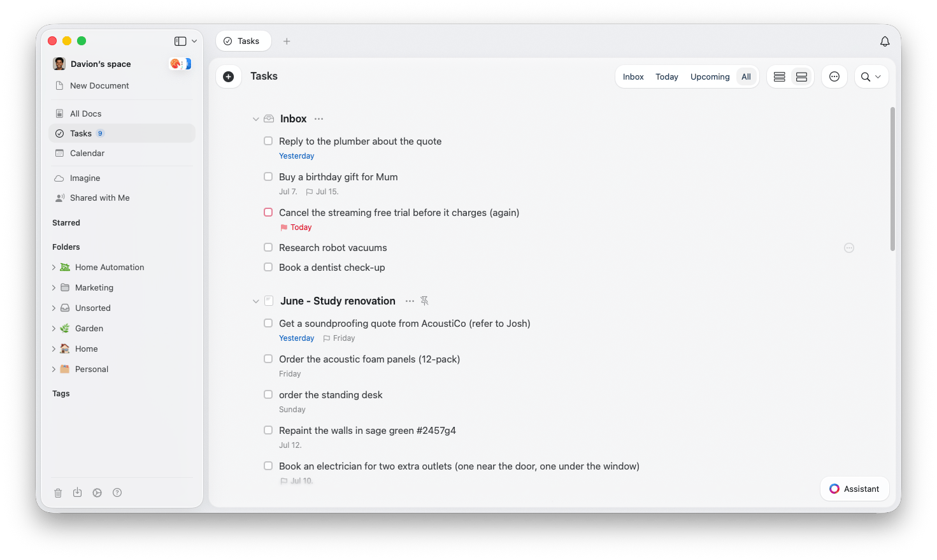Viewport: 937px width, 560px height.
Task: Click the Today flag on streaming task
Action: coord(296,227)
